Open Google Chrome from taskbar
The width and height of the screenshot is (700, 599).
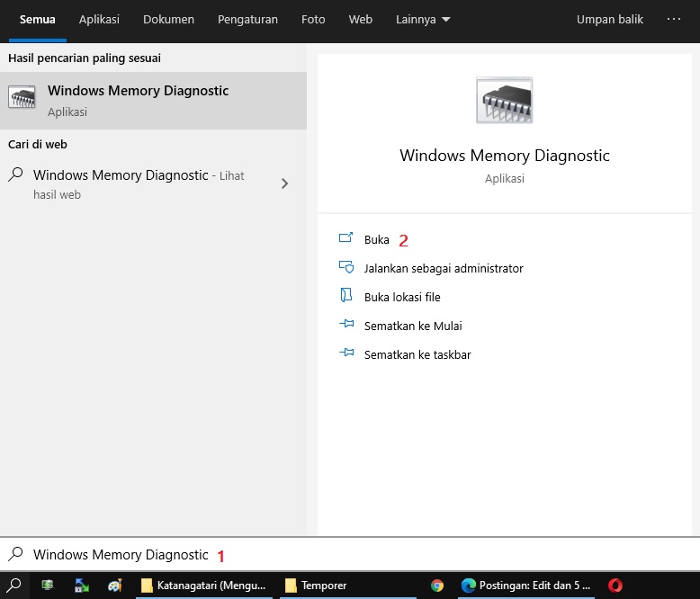pos(437,586)
